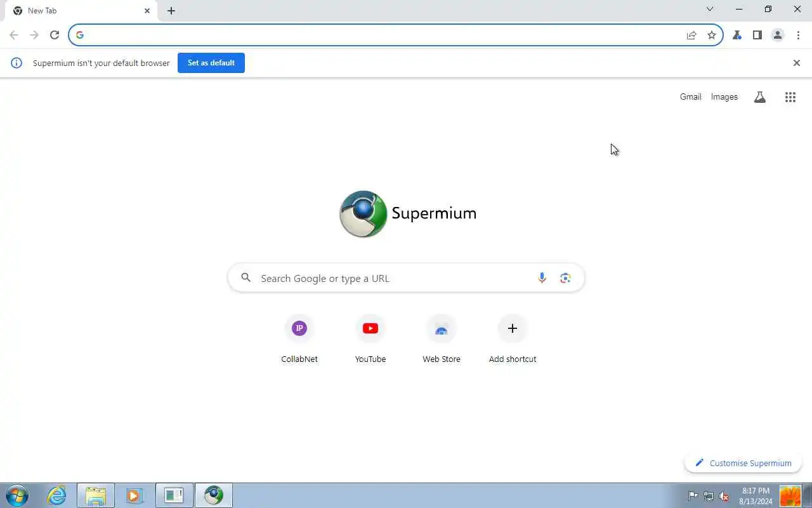This screenshot has height=508, width=812.
Task: Click the network tray icon
Action: point(709,496)
